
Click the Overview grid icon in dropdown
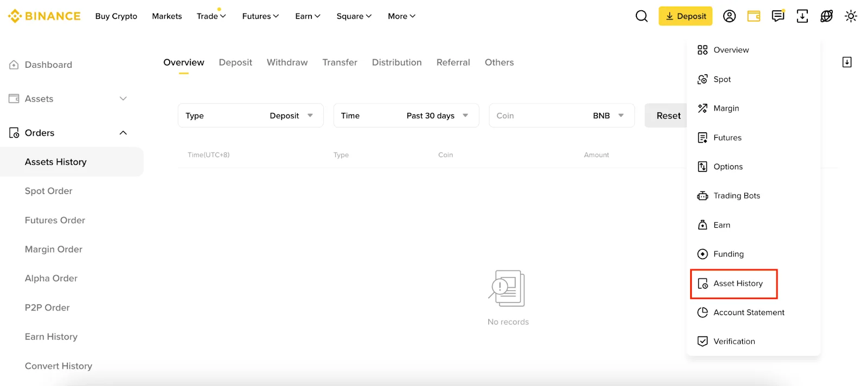click(703, 50)
